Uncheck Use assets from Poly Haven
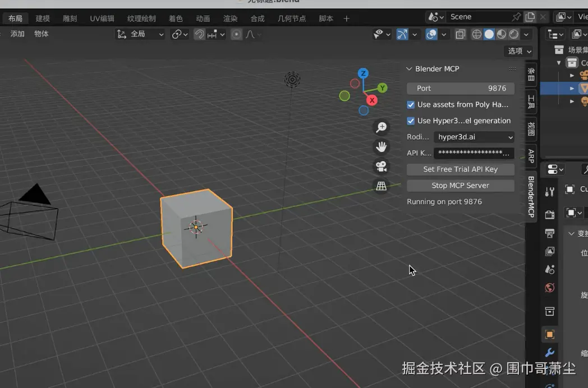 [411, 105]
